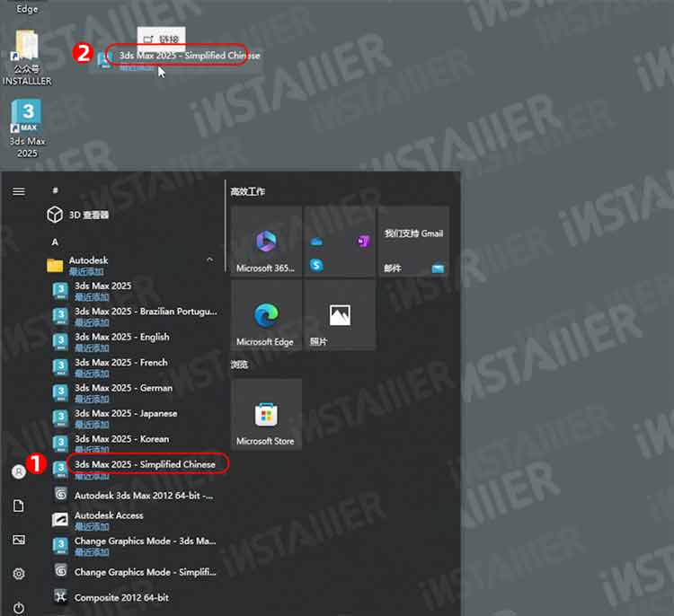The height and width of the screenshot is (616, 674).
Task: Click the Autodesk folder icon
Action: click(55, 266)
